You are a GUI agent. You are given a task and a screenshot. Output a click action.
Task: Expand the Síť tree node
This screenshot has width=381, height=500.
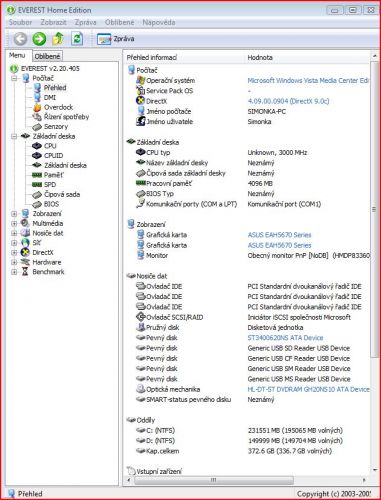tap(14, 243)
